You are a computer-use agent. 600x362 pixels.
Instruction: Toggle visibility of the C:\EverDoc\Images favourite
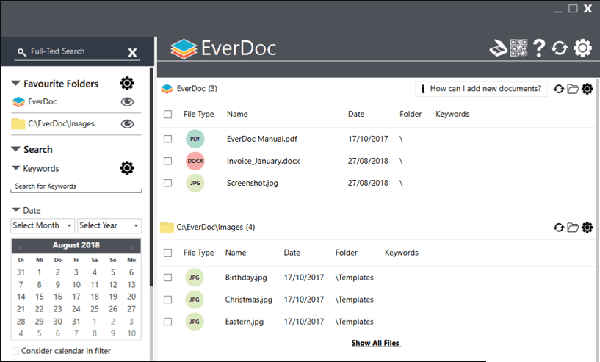(x=127, y=124)
